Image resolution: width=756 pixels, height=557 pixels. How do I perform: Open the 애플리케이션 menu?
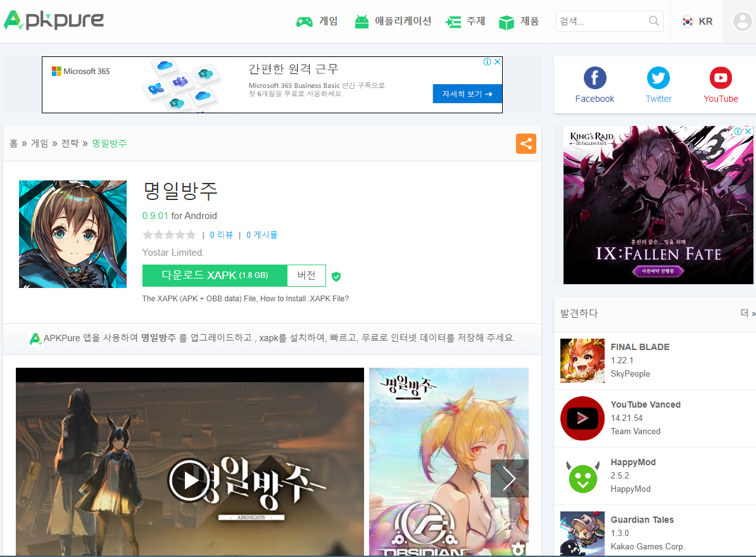tap(393, 21)
